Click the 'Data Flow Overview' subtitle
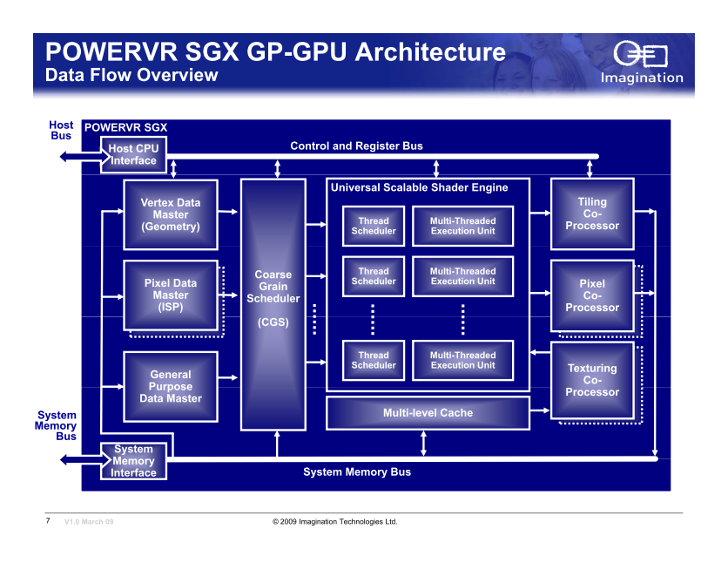 tap(131, 75)
